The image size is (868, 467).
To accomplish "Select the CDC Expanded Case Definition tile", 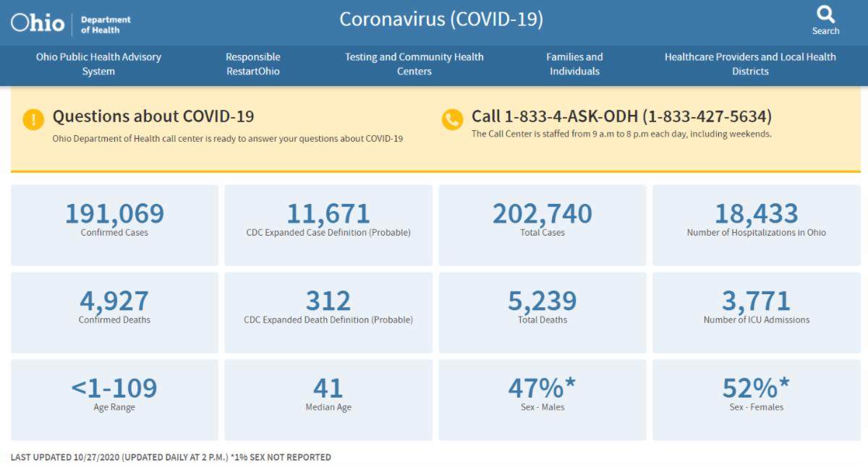I will coord(328,224).
